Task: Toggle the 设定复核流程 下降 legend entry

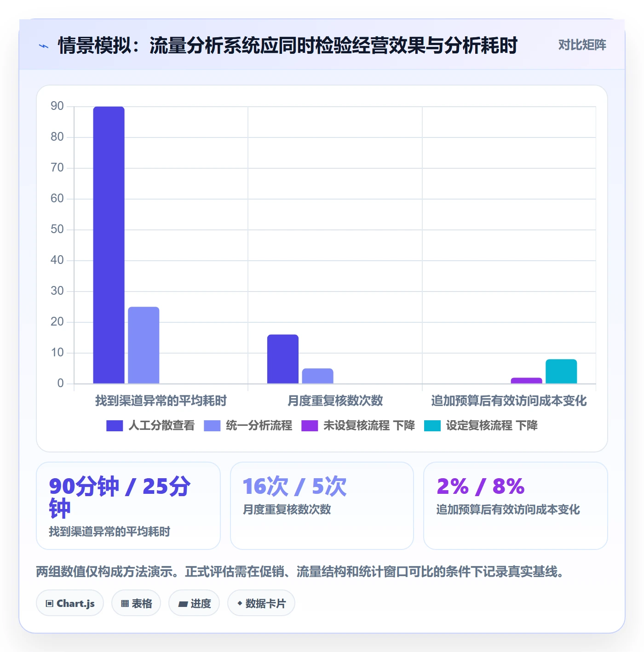Action: (x=481, y=425)
